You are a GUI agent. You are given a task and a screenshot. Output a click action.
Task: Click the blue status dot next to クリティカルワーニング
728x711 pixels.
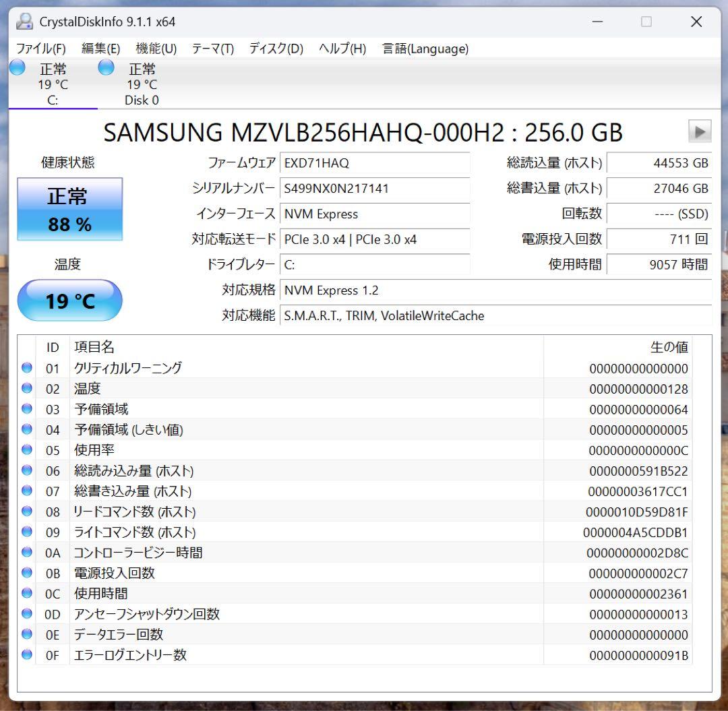tap(27, 368)
